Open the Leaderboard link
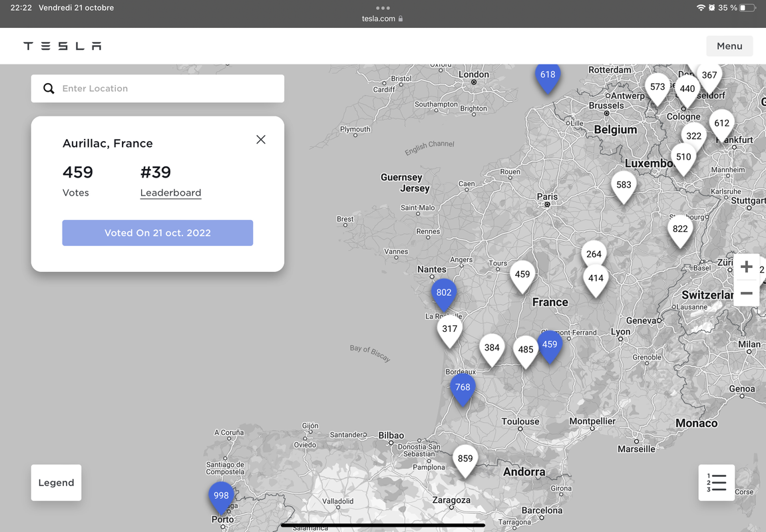Image resolution: width=766 pixels, height=532 pixels. [x=170, y=193]
